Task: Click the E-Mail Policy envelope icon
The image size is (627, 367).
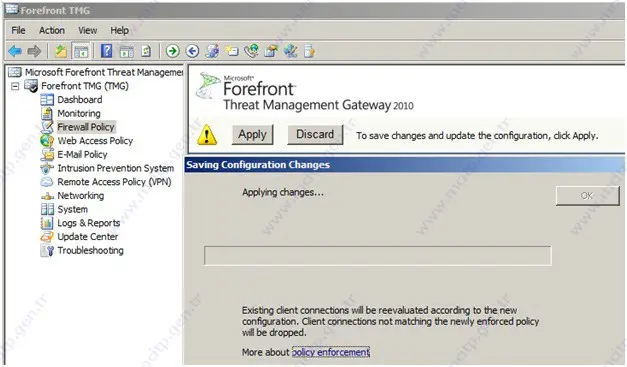Action: pos(47,154)
